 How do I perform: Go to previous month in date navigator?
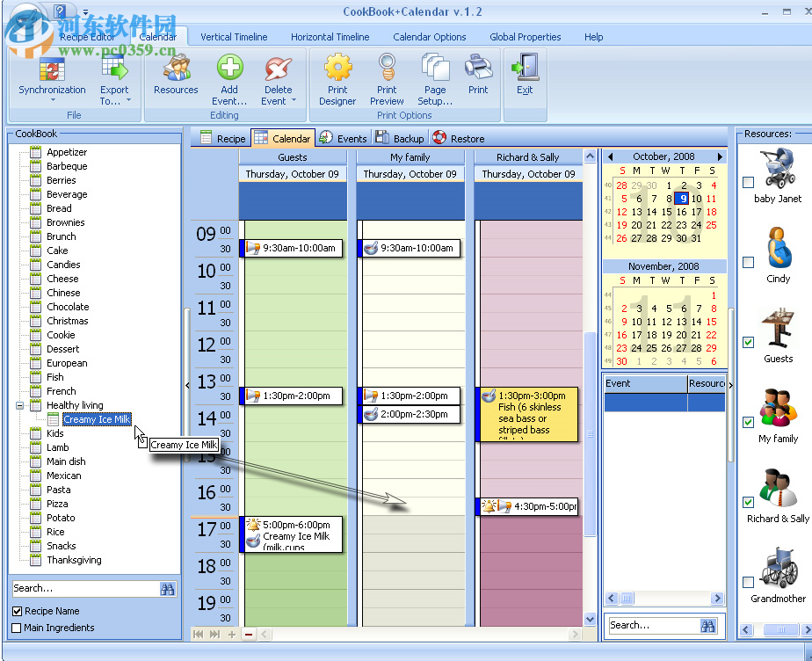coord(610,156)
